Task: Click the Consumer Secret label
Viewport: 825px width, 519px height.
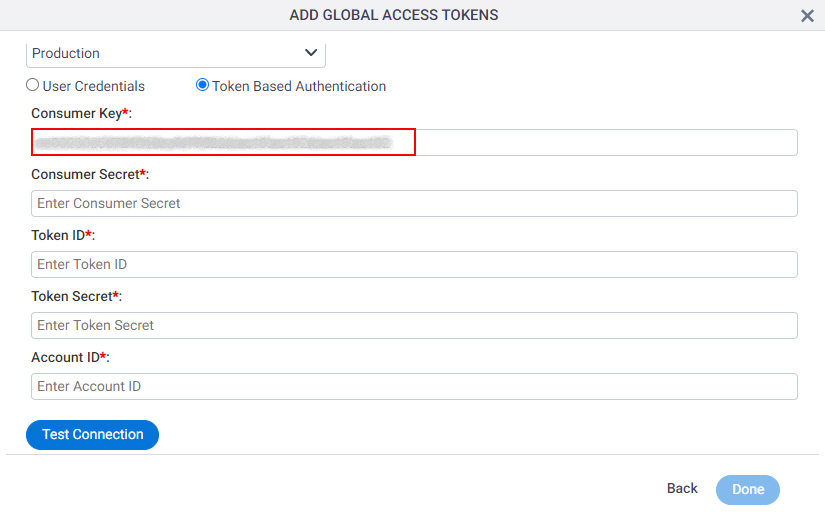Action: pyautogui.click(x=90, y=174)
